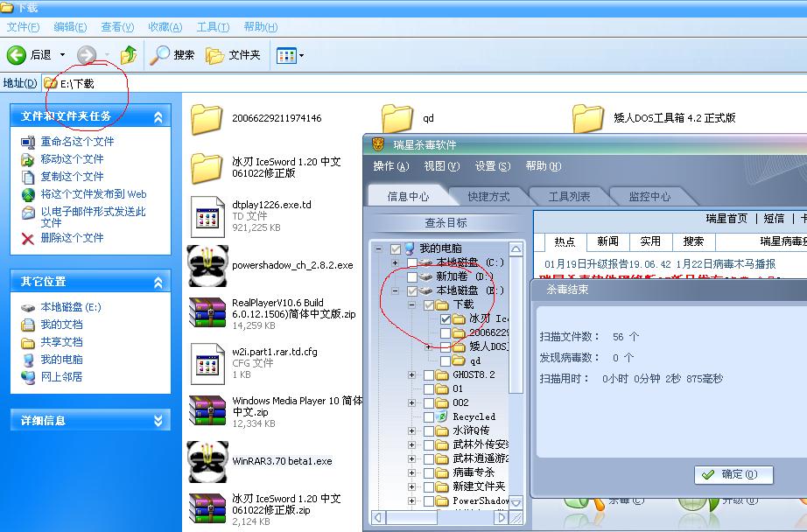Click the 瑞星首页 link
Viewport: 807px width, 532px height.
pos(726,219)
